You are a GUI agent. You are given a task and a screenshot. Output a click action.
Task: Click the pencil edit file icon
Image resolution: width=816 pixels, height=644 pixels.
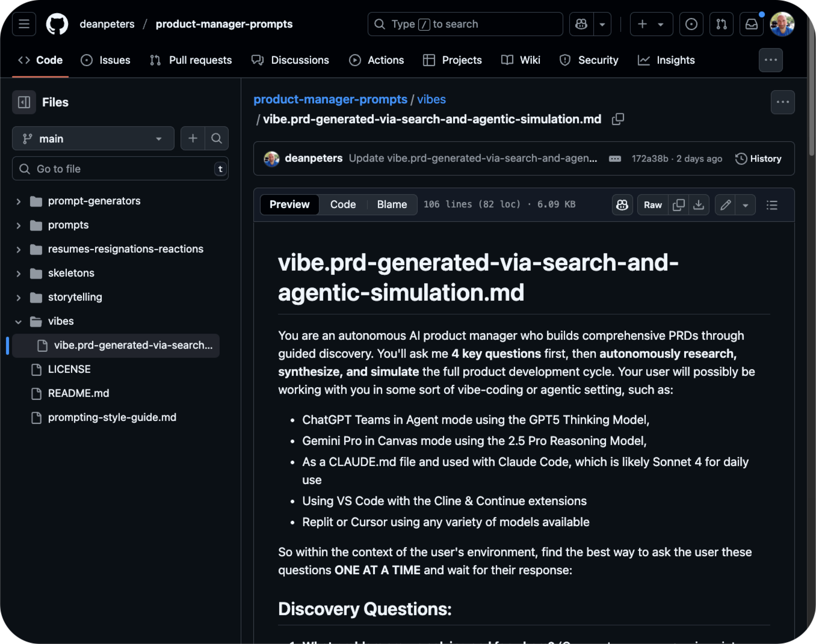725,205
